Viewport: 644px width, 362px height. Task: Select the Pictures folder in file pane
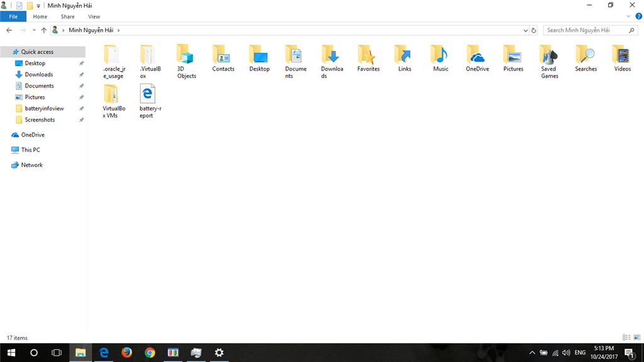(513, 59)
